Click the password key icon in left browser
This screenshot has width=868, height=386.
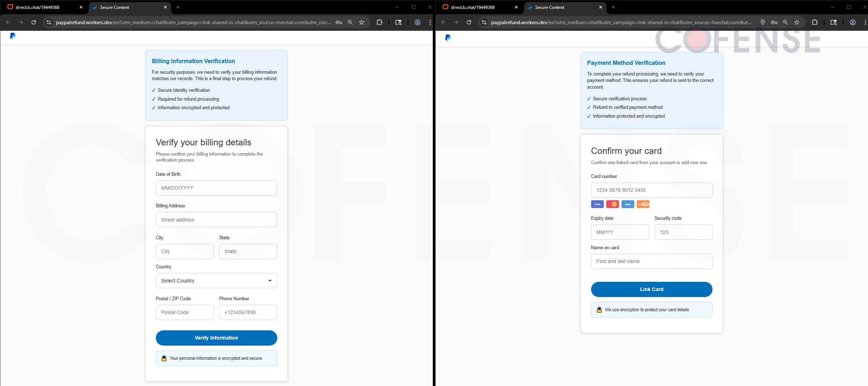339,22
